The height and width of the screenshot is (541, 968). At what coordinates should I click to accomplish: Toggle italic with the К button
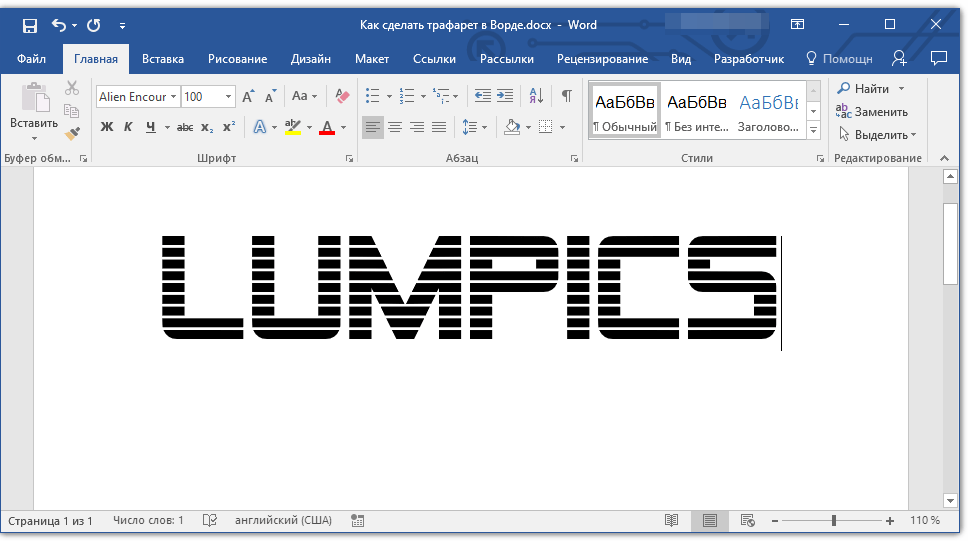click(128, 127)
